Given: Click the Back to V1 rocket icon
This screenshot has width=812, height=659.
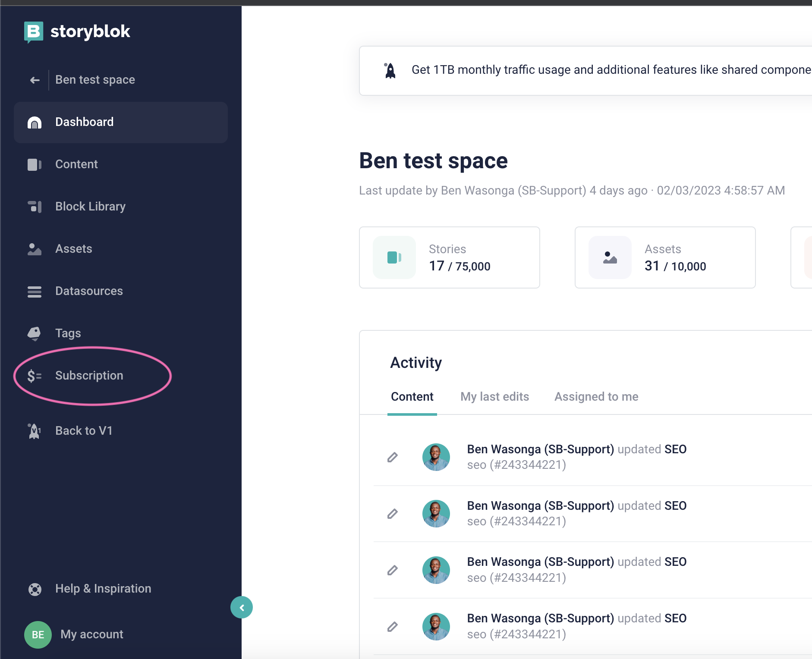Looking at the screenshot, I should [35, 431].
